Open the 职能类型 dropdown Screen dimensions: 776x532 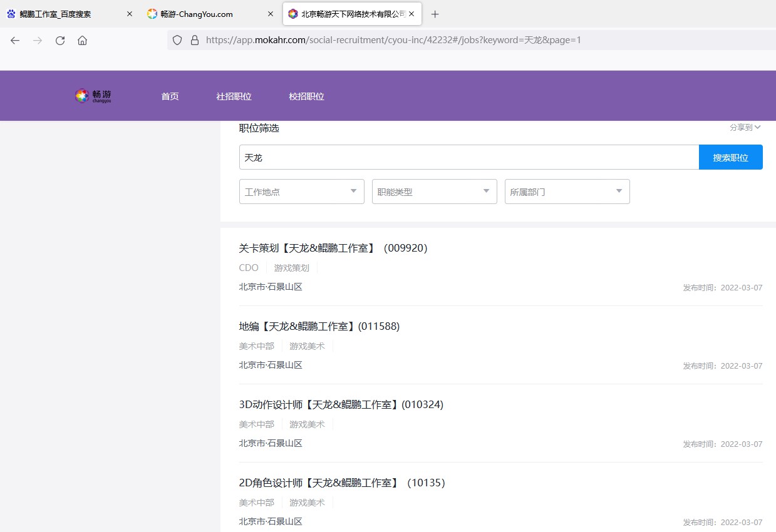tap(434, 192)
